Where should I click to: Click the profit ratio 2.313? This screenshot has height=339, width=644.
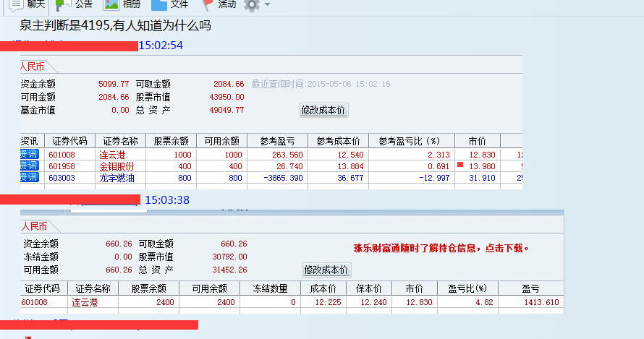(x=438, y=155)
